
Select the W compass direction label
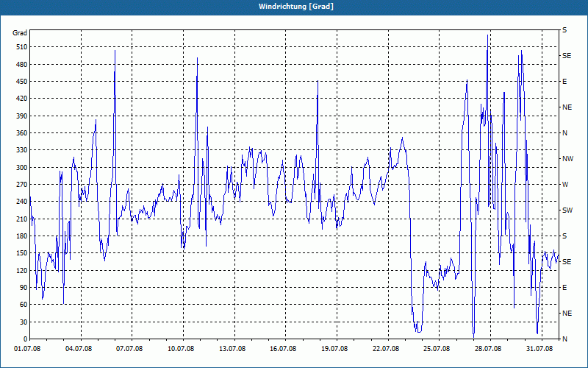(x=565, y=185)
